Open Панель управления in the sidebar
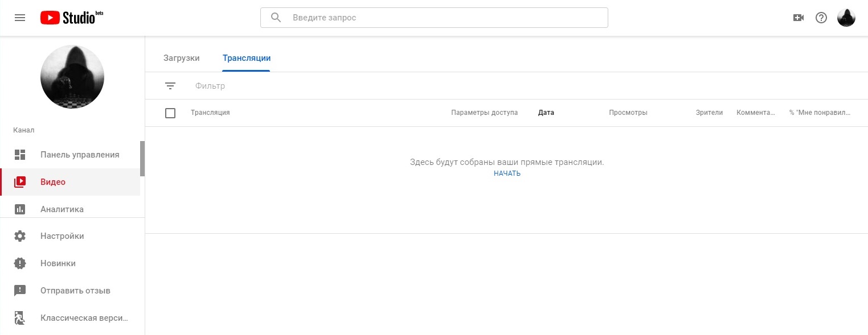Image resolution: width=868 pixels, height=335 pixels. (70, 155)
